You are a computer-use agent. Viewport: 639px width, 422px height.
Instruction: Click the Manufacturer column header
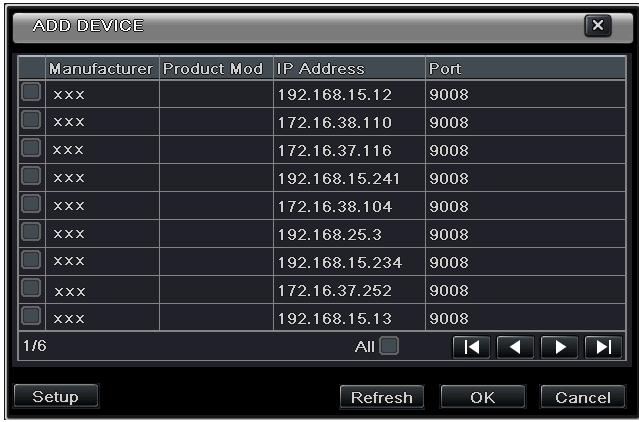click(x=102, y=68)
